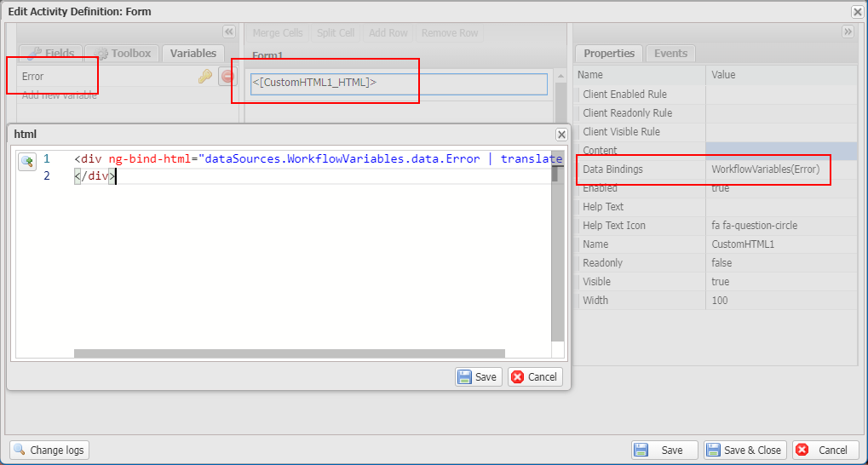The image size is (868, 465).
Task: Save the html code in dialog
Action: point(478,376)
